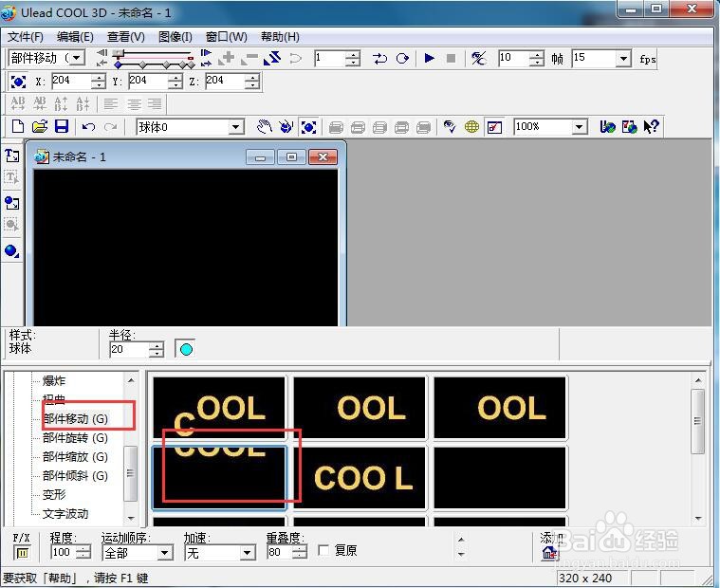Select the rotate object tool

pyautogui.click(x=286, y=126)
